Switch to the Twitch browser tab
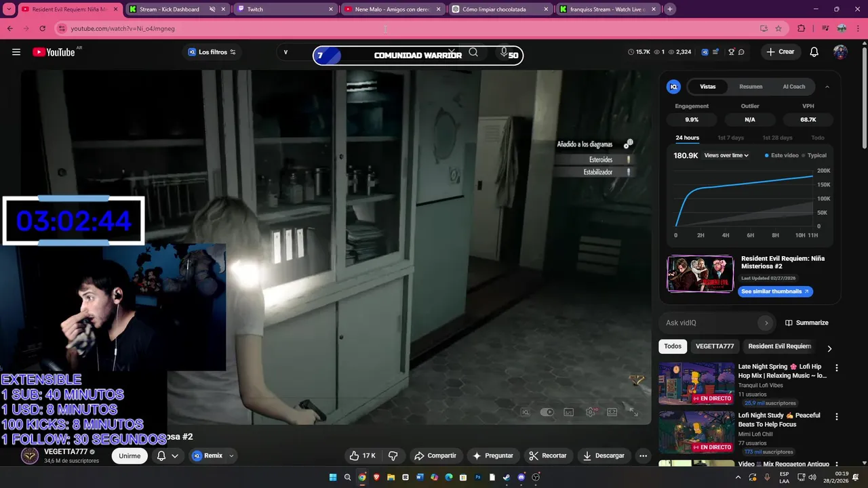Screen dimensions: 868x488 [285, 9]
